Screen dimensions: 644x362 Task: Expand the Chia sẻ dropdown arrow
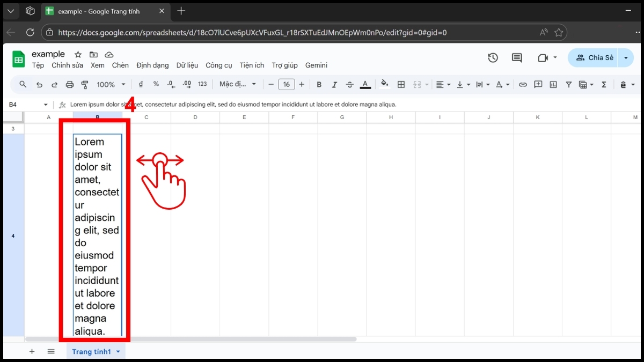(626, 57)
